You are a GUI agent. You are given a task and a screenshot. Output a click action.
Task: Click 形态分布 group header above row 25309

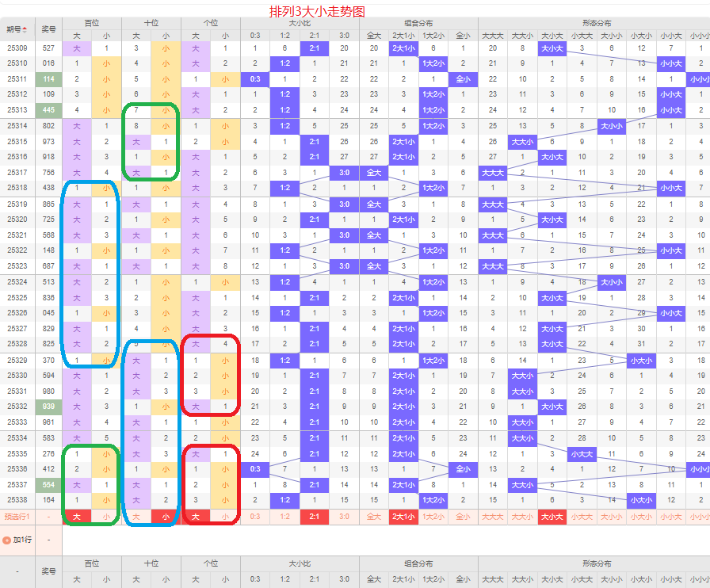coord(597,23)
